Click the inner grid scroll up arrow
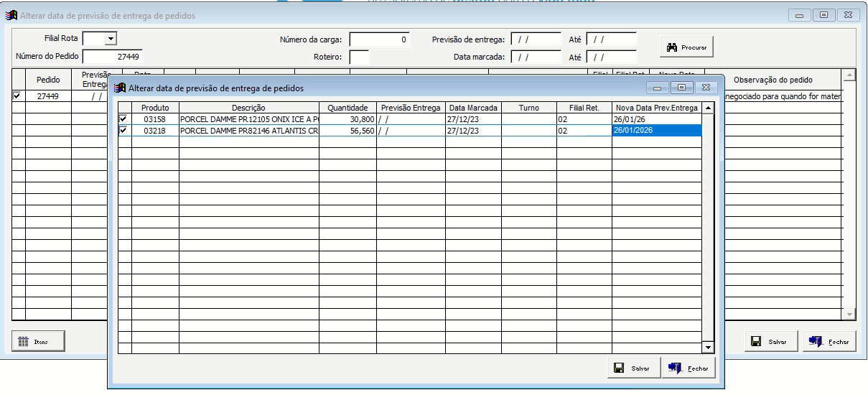The width and height of the screenshot is (868, 395). coord(708,108)
